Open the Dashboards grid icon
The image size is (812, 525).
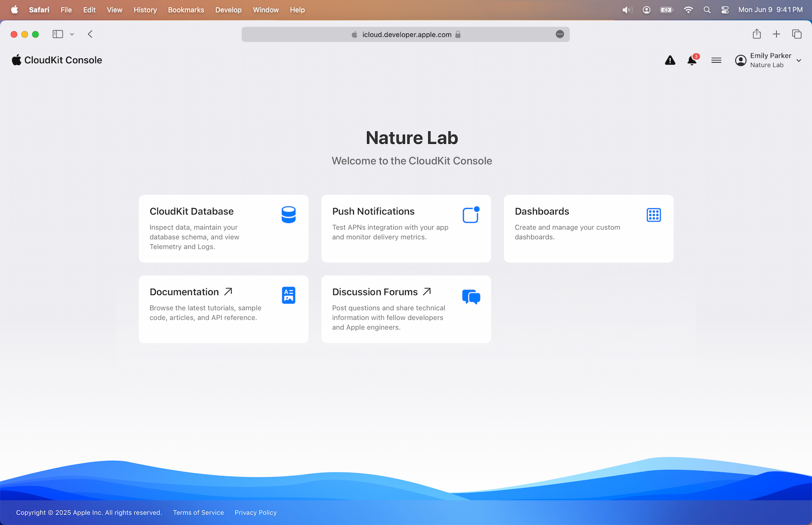point(654,215)
